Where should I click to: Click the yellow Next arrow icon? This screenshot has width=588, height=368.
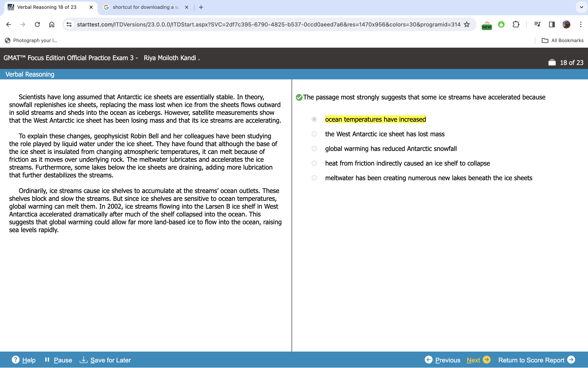click(x=487, y=360)
